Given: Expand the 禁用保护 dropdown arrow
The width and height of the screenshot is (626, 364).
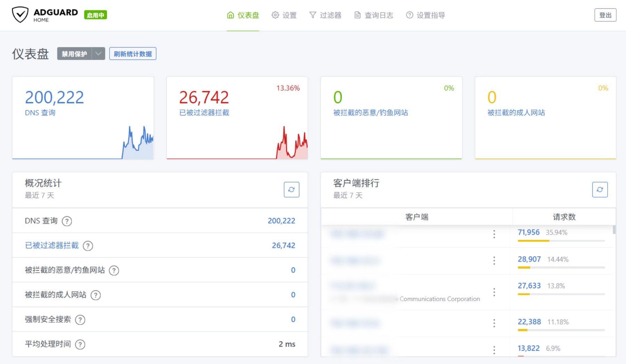Looking at the screenshot, I should click(98, 54).
